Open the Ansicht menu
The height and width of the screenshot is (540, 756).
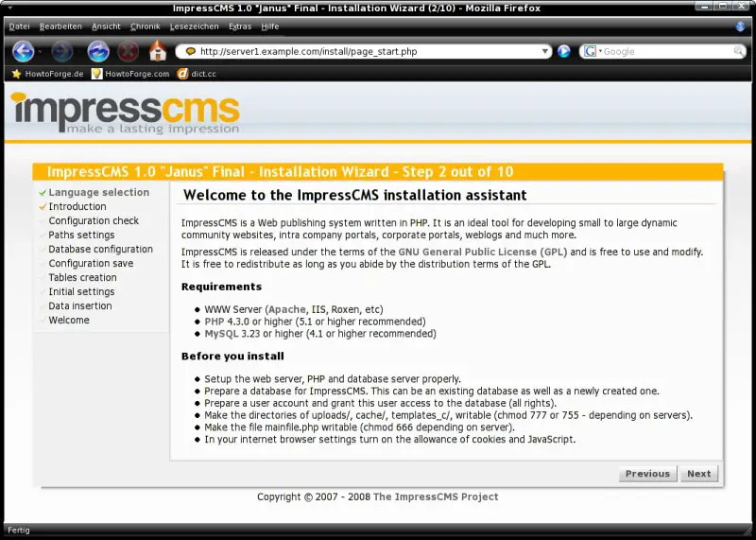[106, 26]
